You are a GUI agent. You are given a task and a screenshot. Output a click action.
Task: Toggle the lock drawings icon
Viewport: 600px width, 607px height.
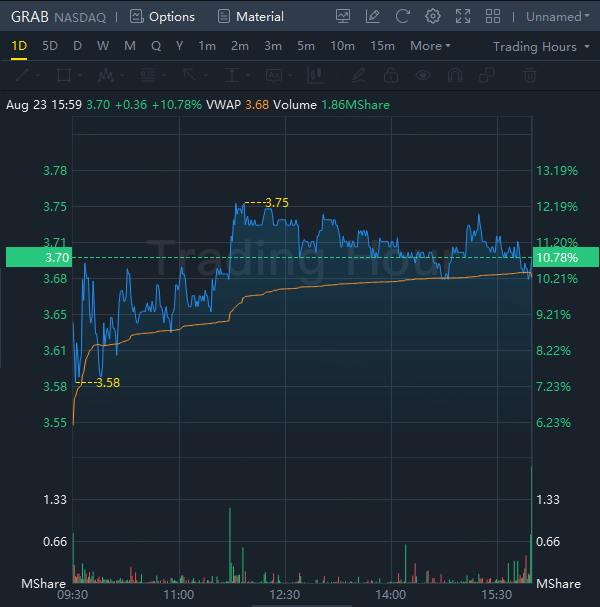(391, 75)
